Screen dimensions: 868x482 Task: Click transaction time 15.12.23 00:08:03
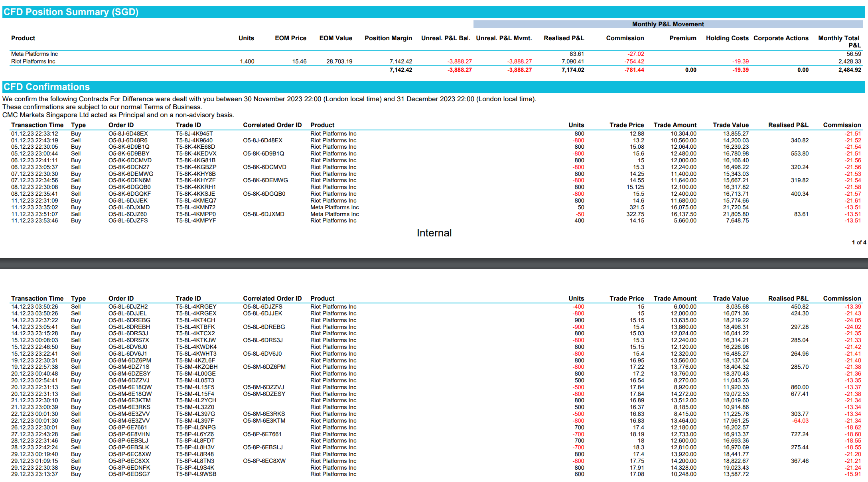[34, 340]
